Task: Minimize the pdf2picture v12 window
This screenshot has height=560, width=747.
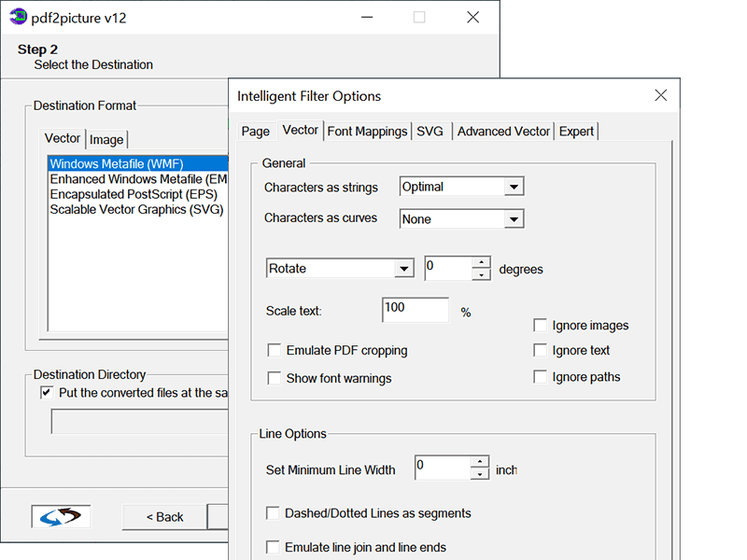Action: click(367, 18)
